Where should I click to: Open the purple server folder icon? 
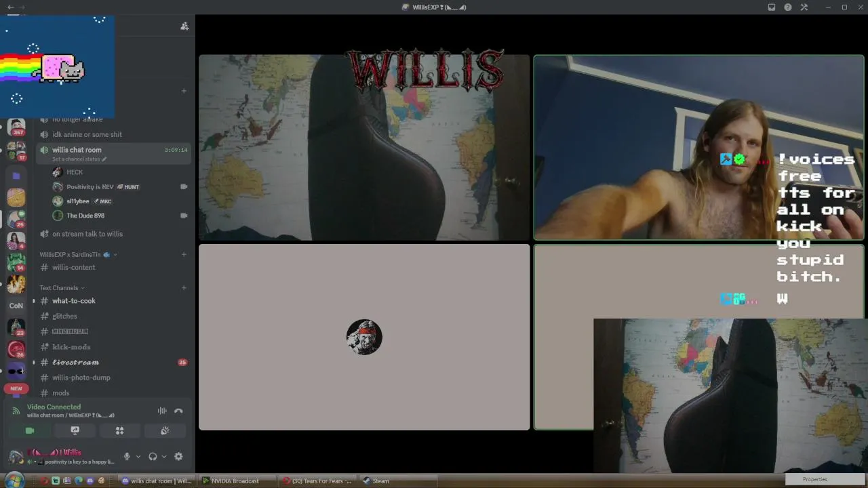(x=16, y=176)
